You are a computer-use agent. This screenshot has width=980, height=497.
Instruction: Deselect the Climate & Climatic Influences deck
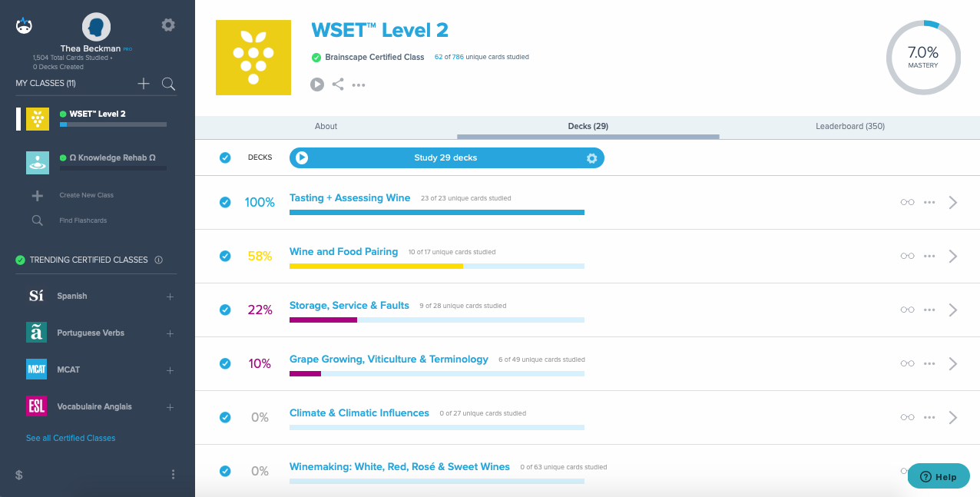[225, 417]
